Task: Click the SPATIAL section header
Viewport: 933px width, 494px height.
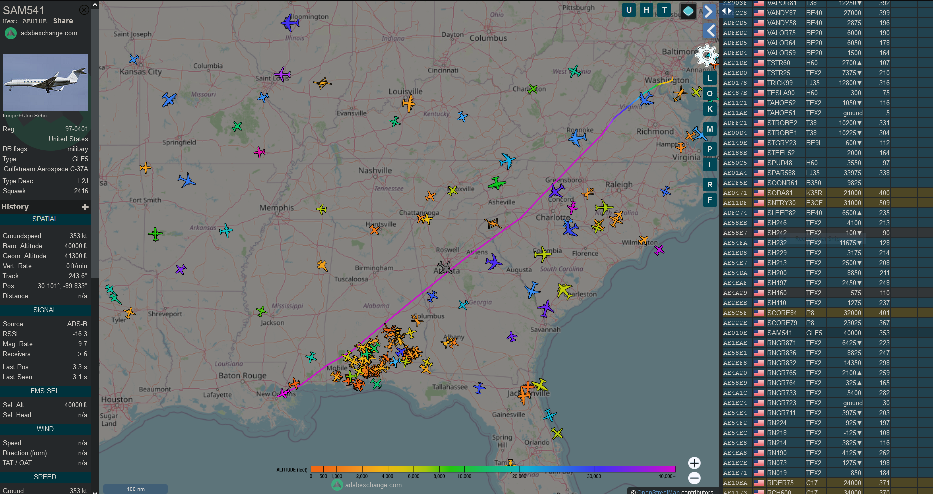Action: coord(45,219)
